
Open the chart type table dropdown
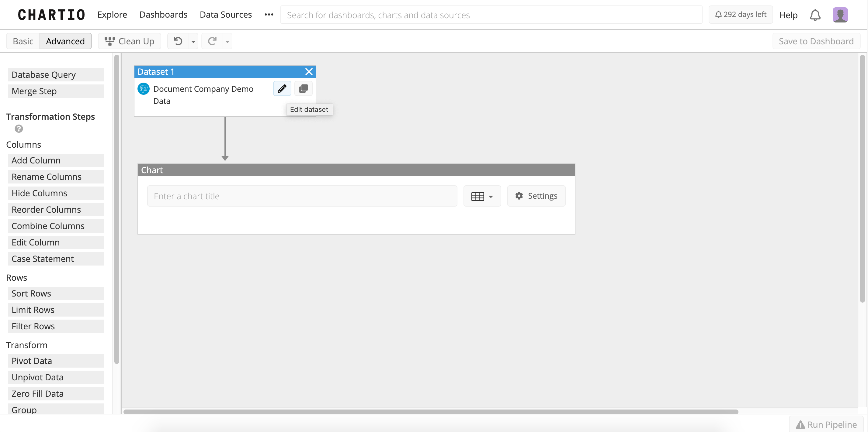click(x=482, y=196)
